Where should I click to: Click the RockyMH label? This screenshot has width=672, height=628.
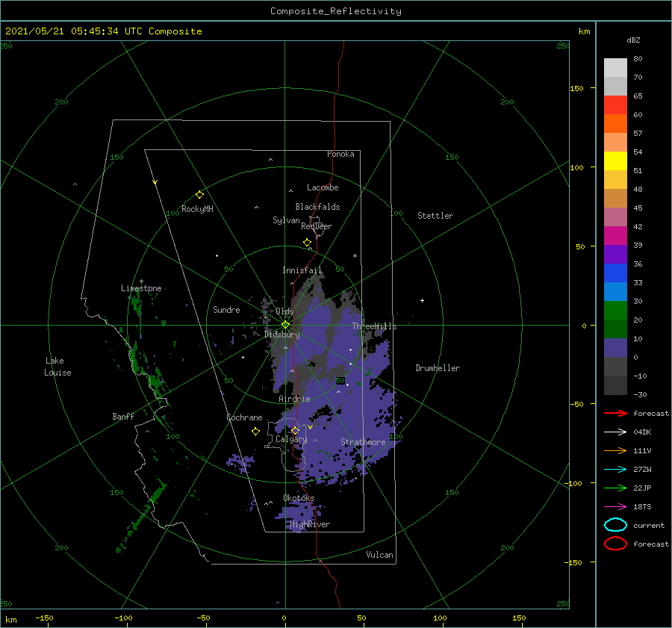(197, 209)
